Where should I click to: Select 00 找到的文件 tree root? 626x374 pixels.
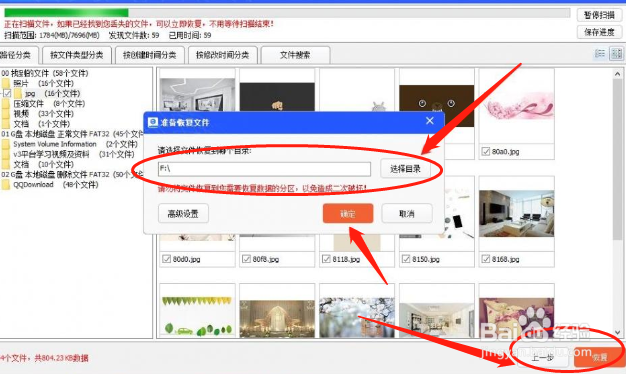coord(45,73)
